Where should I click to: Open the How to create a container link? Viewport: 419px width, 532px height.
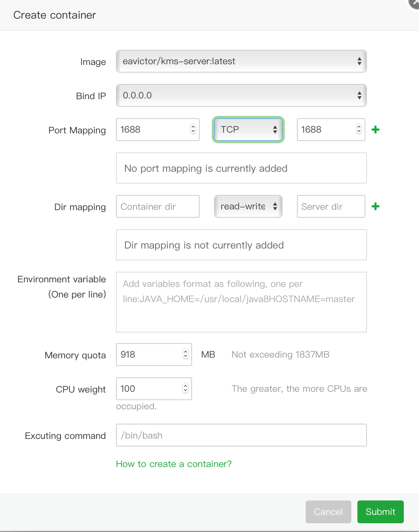[174, 464]
